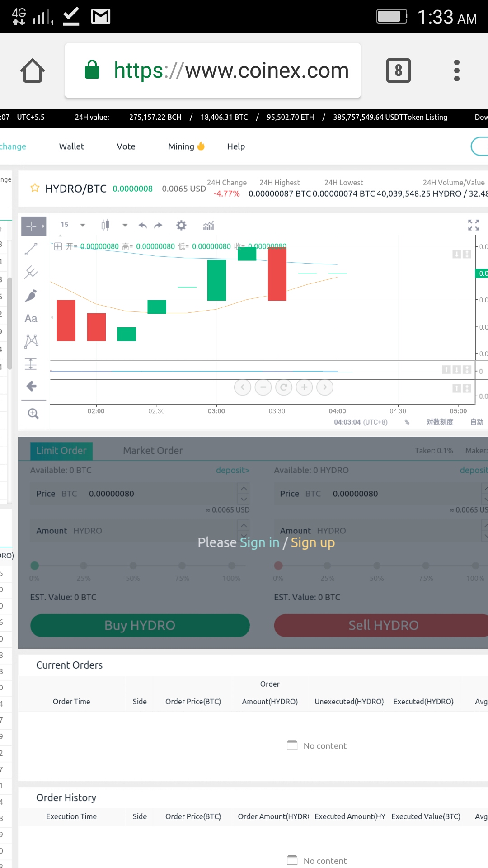
Task: Select the brush drawing tool
Action: (x=31, y=295)
